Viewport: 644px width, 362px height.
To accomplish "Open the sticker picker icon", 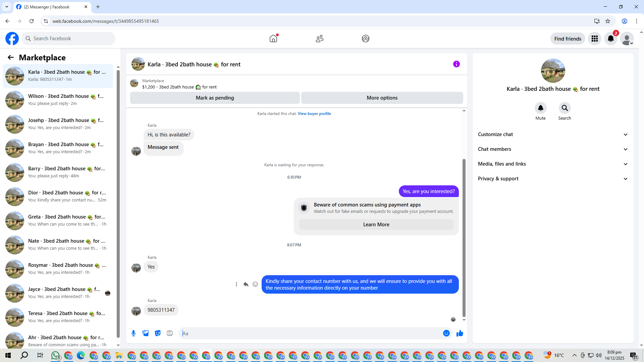I will 158,333.
